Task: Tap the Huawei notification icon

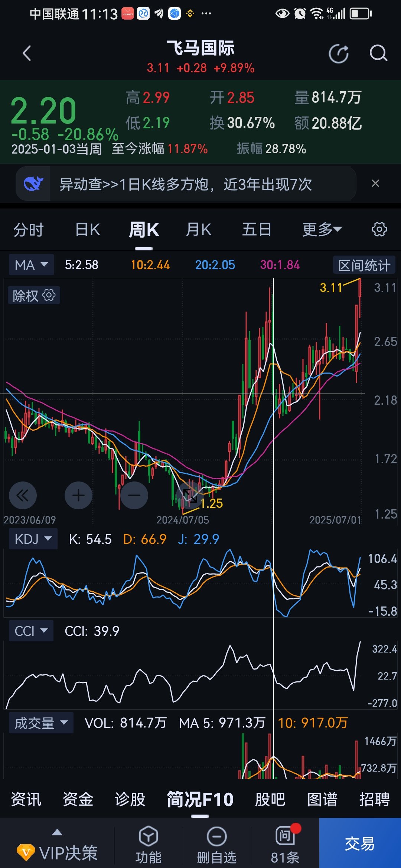Action: (x=128, y=14)
